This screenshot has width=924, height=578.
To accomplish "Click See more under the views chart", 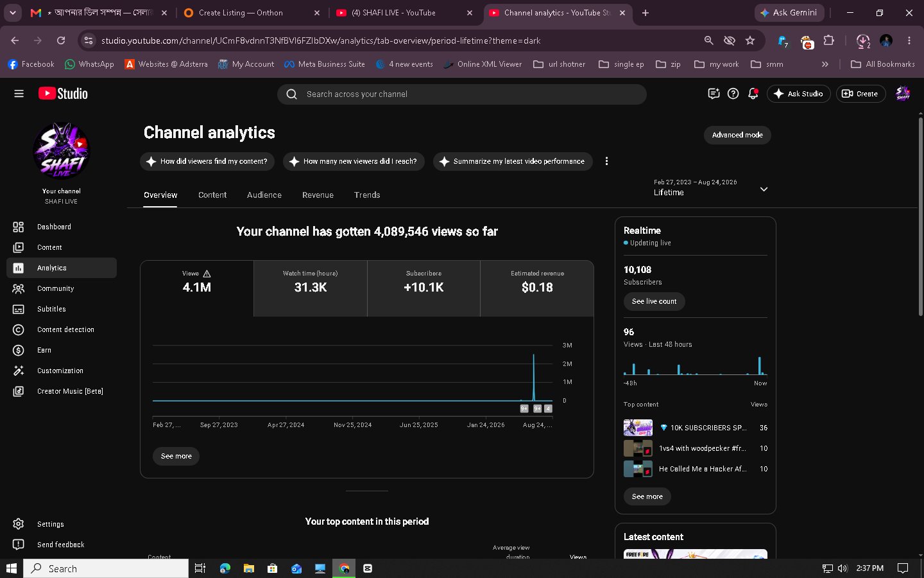I will pos(176,456).
